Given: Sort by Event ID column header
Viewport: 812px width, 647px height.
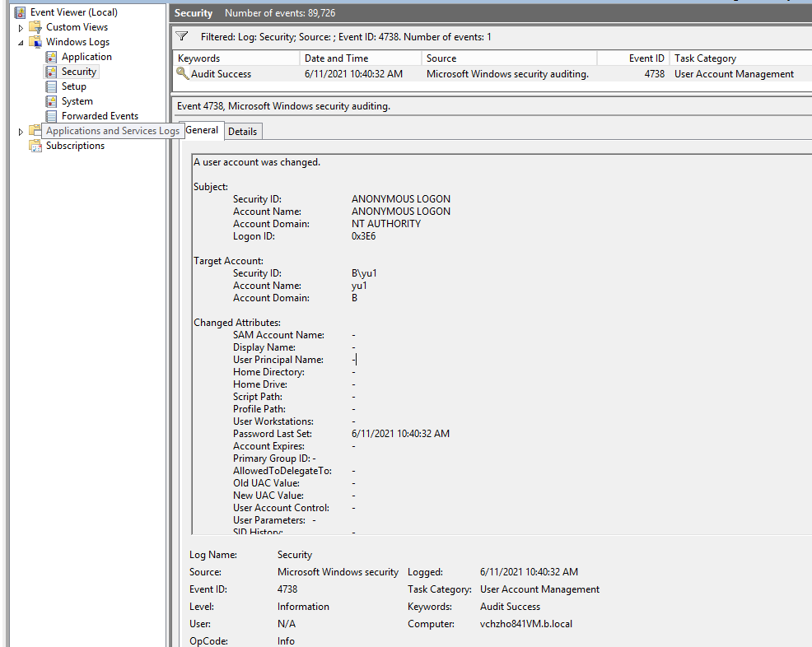Looking at the screenshot, I should [633, 58].
